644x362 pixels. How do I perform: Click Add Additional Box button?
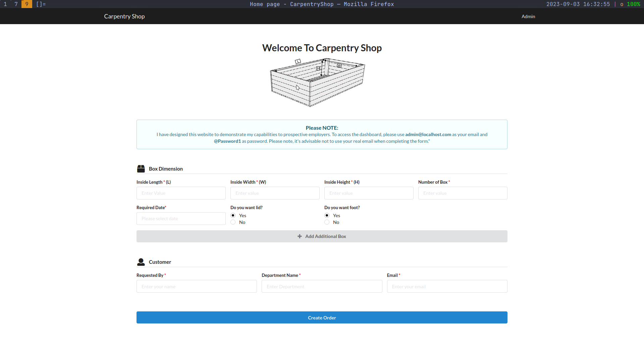[322, 236]
